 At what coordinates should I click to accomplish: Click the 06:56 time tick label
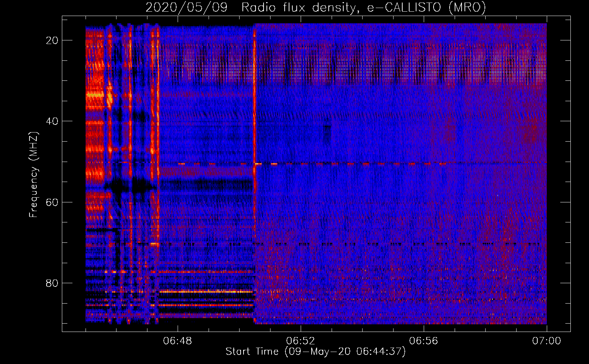coord(423,341)
